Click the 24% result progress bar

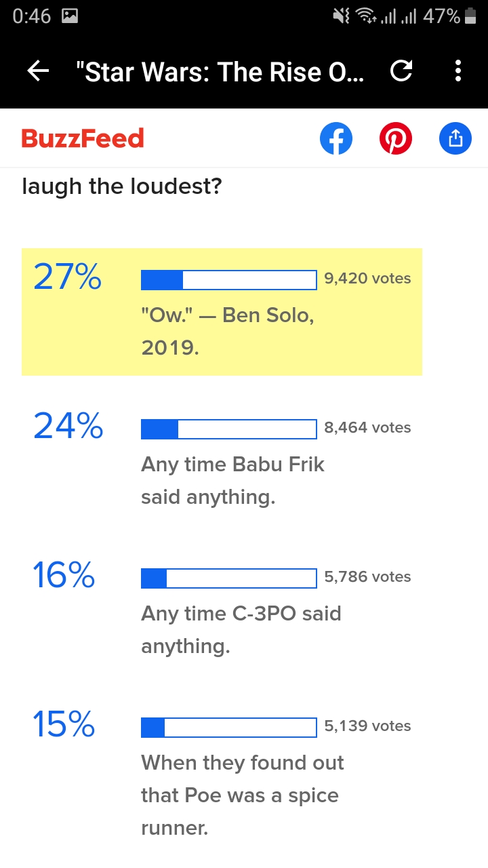click(x=228, y=429)
